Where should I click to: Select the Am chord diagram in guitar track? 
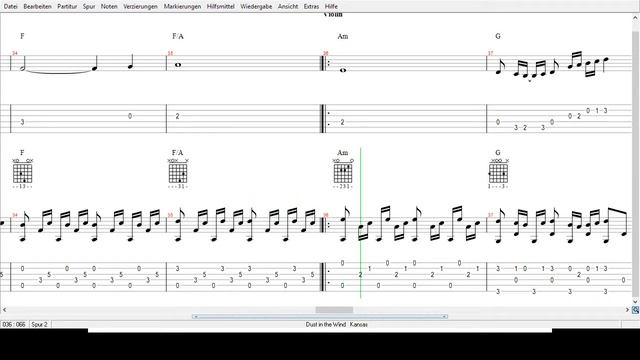coord(343,173)
